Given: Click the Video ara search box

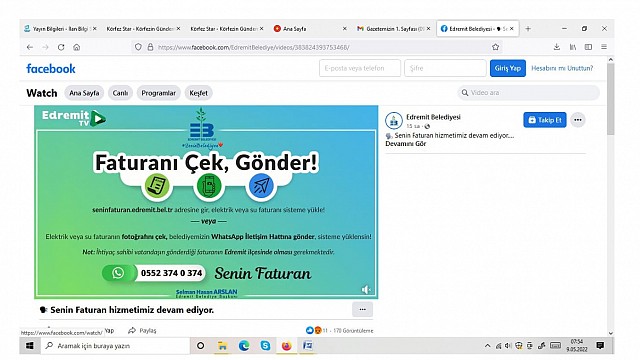Looking at the screenshot, I should click(x=529, y=93).
